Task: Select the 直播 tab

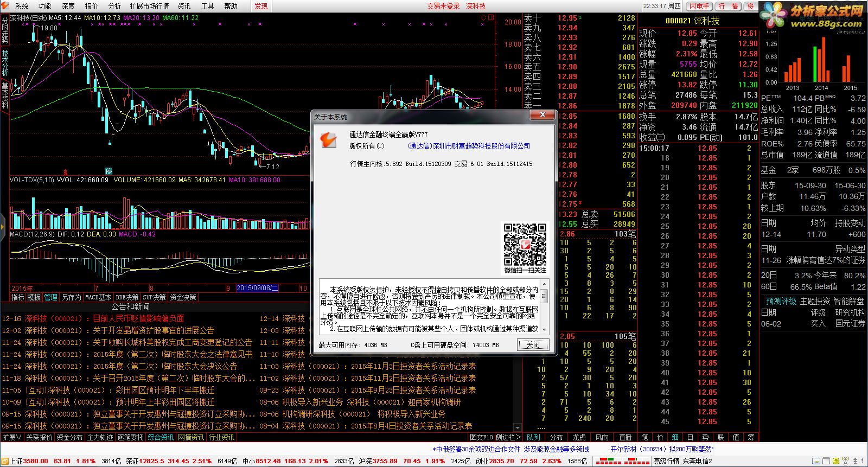Action: click(x=625, y=437)
